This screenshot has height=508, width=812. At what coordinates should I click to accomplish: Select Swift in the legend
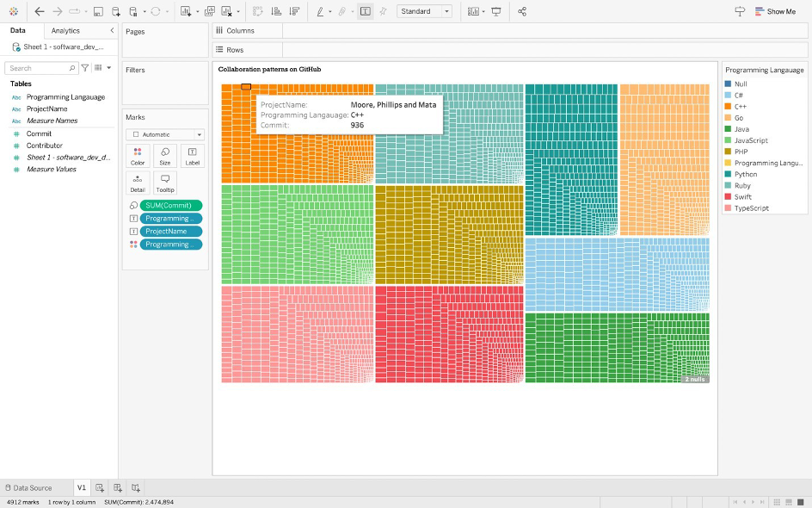742,197
